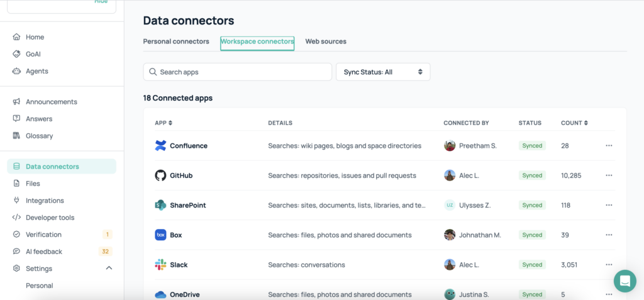The width and height of the screenshot is (644, 300).
Task: Open more options for Slack row
Action: click(x=609, y=265)
